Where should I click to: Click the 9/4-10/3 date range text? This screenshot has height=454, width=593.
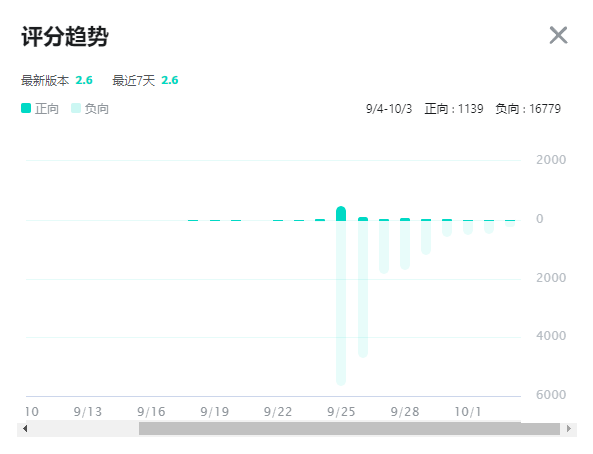[x=389, y=109]
